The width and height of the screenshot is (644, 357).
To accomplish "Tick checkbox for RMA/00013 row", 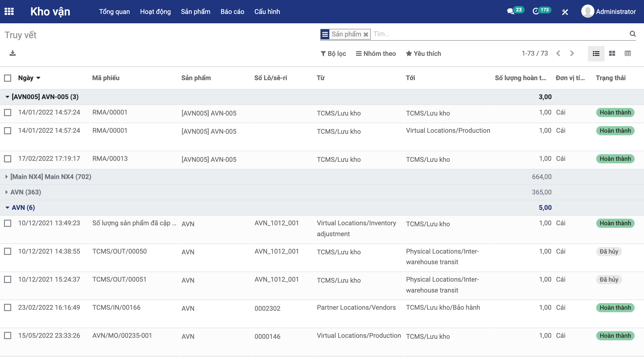I will pos(8,159).
